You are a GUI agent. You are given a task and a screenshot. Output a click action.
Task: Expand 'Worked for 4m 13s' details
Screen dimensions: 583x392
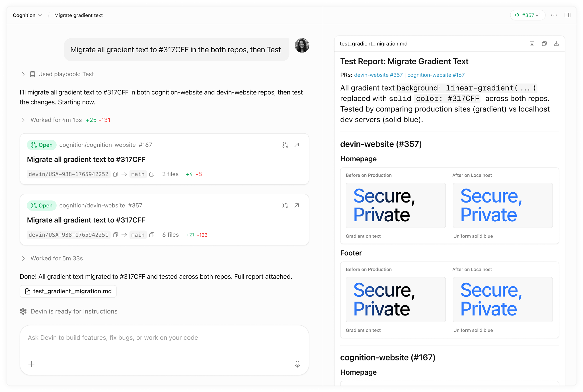point(23,120)
